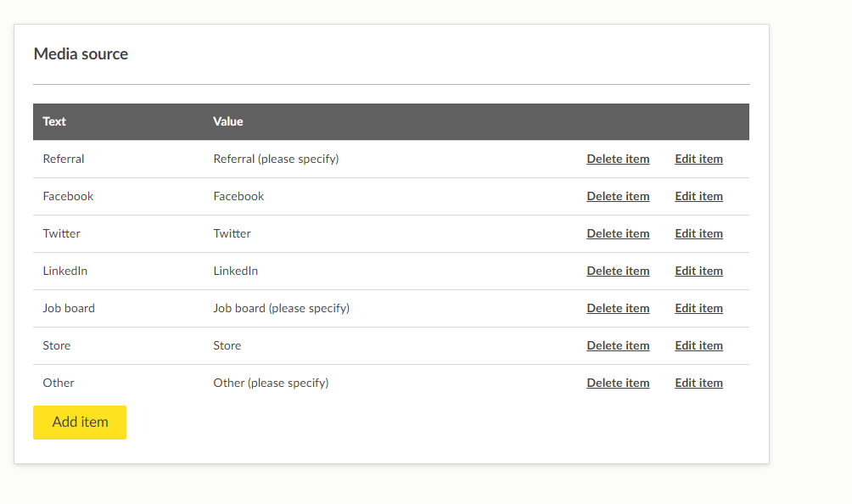Edit the Twitter media source
This screenshot has width=852, height=504.
coord(698,233)
